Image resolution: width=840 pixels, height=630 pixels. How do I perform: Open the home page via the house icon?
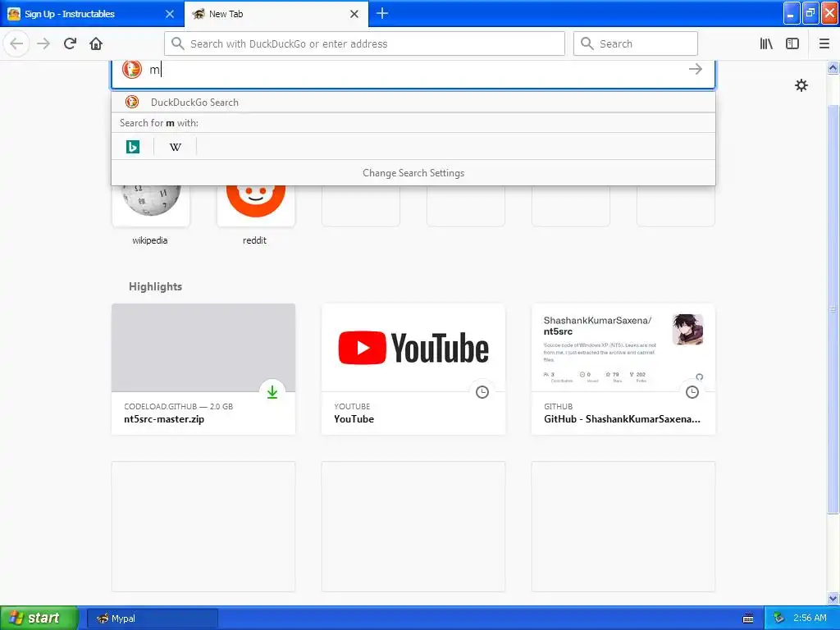point(96,43)
